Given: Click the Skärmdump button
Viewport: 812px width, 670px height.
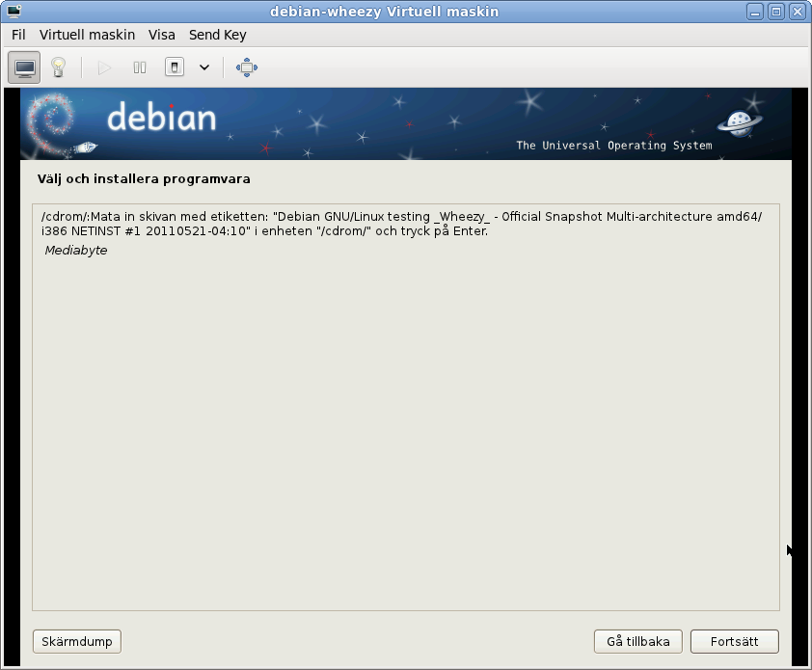Looking at the screenshot, I should pos(76,641).
